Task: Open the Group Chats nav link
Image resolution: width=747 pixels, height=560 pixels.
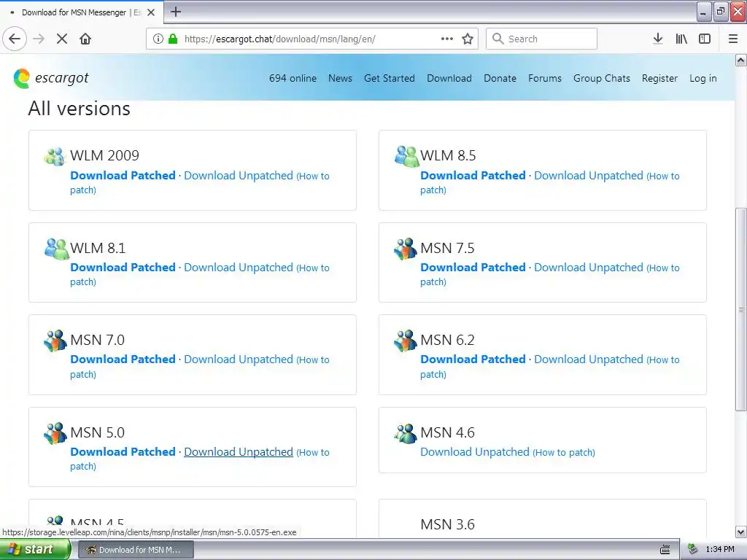Action: tap(602, 78)
